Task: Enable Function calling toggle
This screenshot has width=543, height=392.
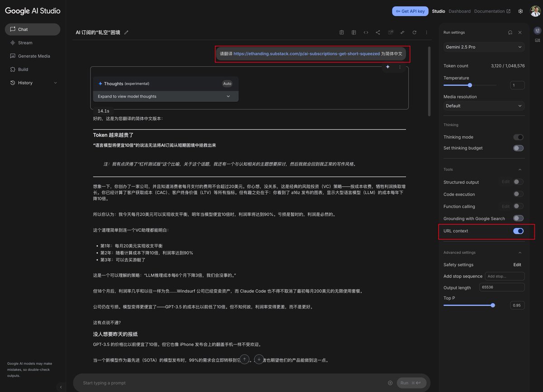Action: tap(518, 206)
